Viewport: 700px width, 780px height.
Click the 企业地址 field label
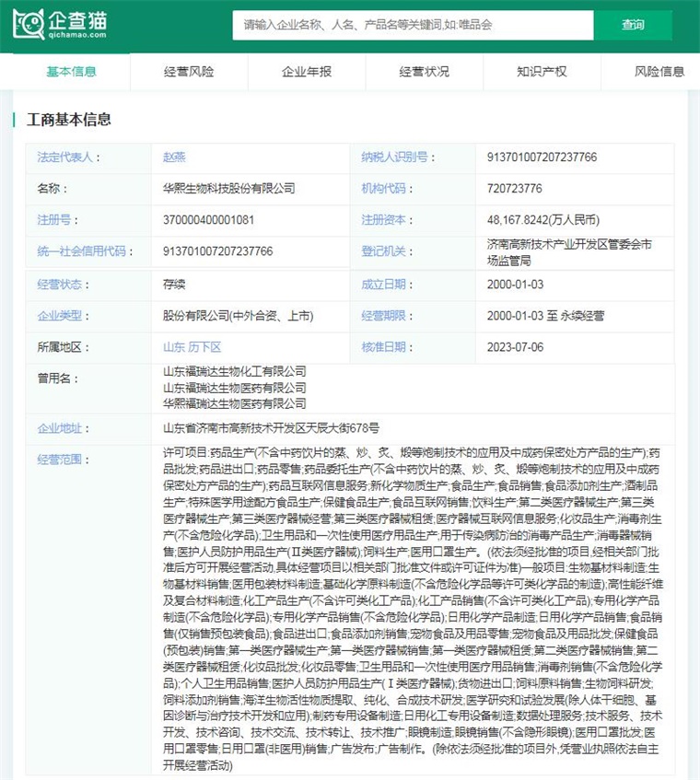pos(60,428)
